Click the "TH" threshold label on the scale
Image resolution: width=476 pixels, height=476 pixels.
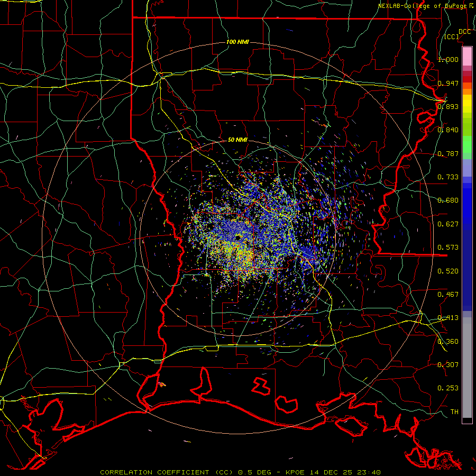[x=454, y=411]
